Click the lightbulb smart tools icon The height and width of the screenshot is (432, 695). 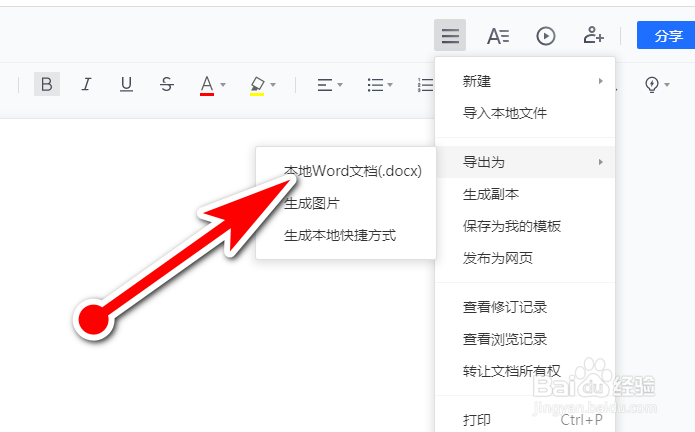(652, 84)
